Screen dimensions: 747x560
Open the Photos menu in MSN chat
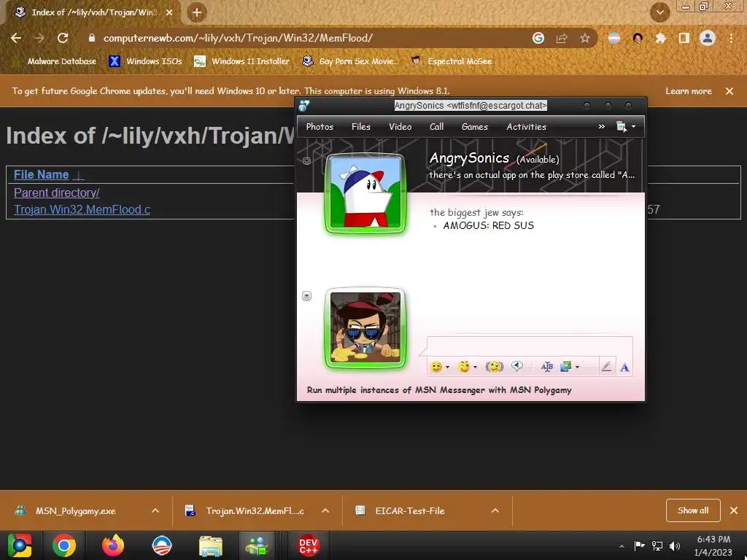[x=320, y=127]
